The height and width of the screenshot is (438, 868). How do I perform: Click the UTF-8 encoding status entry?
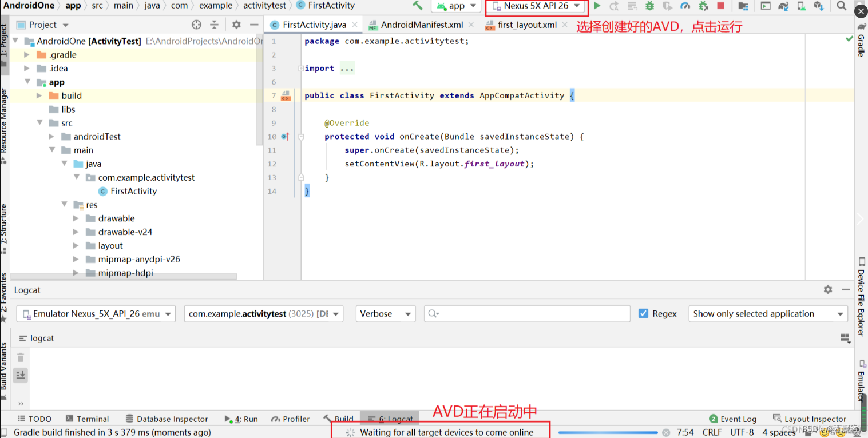coord(742,433)
